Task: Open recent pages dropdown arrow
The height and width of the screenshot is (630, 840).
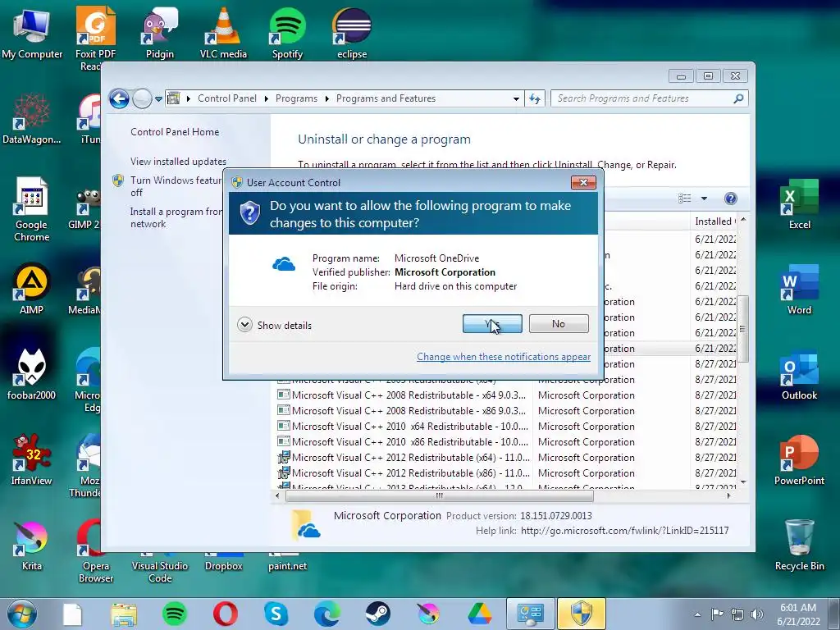Action: coord(158,99)
